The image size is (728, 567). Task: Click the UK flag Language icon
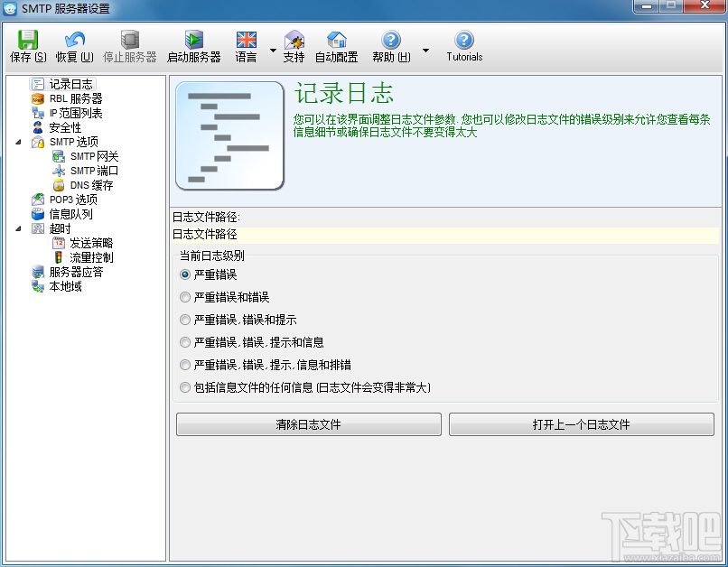(x=246, y=40)
